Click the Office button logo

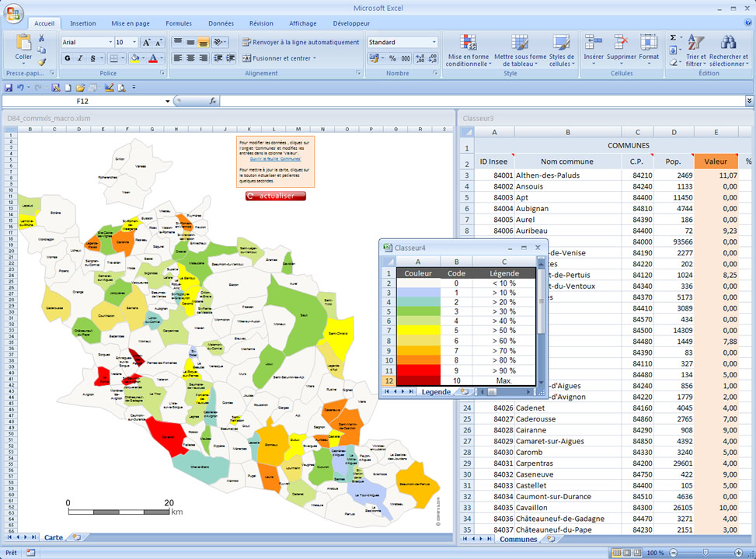click(x=13, y=13)
